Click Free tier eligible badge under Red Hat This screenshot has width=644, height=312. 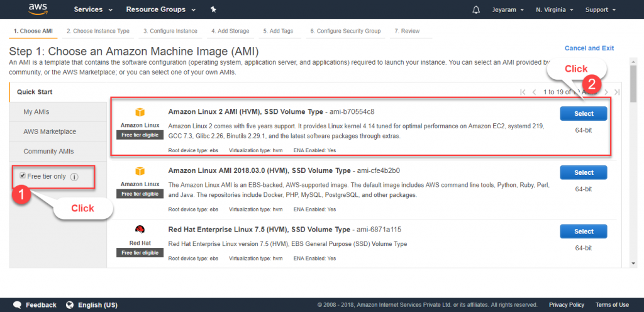[x=140, y=252]
